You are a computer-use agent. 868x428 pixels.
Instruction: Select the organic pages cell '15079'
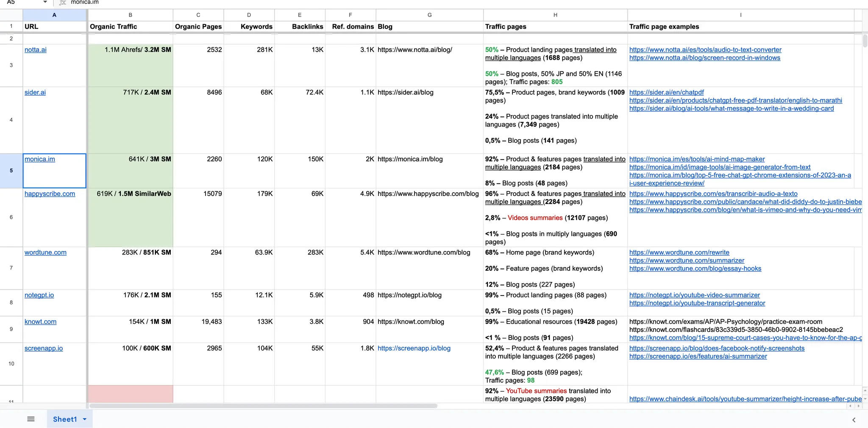click(198, 218)
